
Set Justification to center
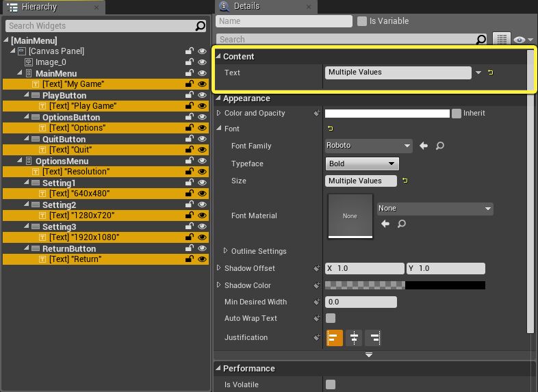click(x=353, y=337)
